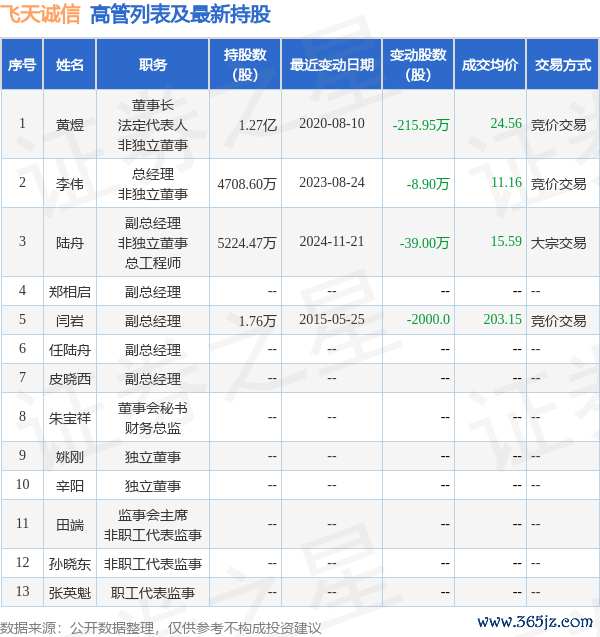The height and width of the screenshot is (637, 600).
Task: Click the change value -2000.0
Action: coord(428,319)
